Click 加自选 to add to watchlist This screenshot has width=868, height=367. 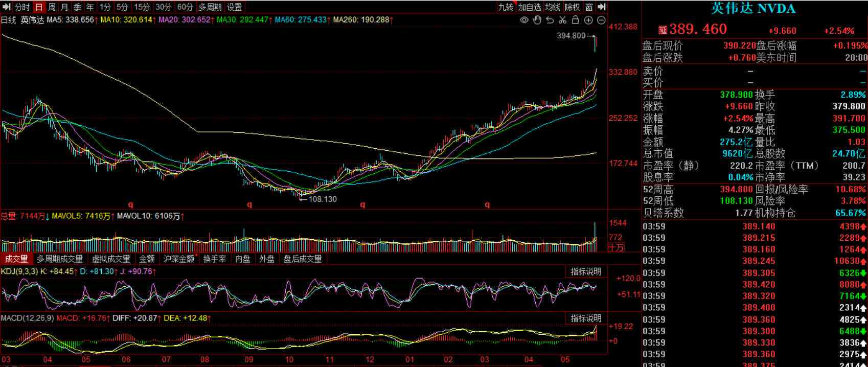530,7
